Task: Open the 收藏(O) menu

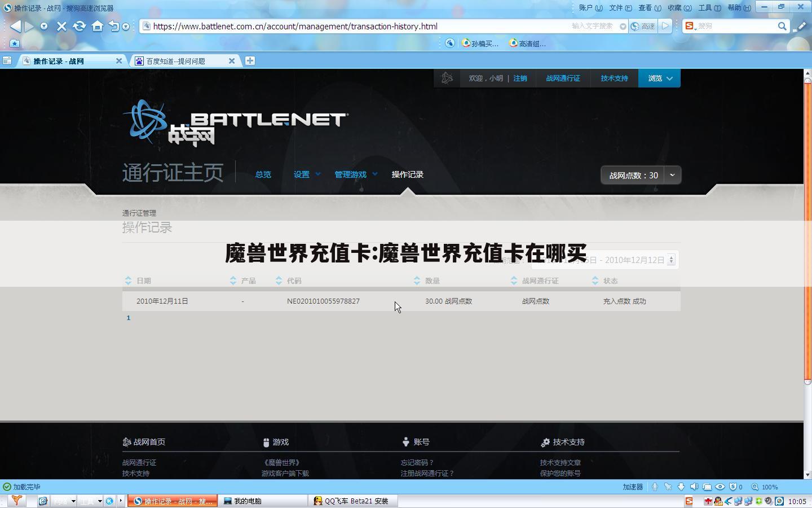Action: 679,7
